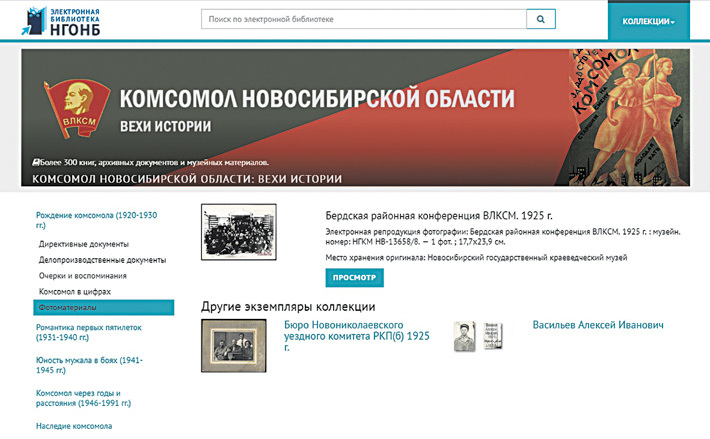Select the highlighted Фотоматериалы item
The image size is (710, 439).
click(x=104, y=307)
